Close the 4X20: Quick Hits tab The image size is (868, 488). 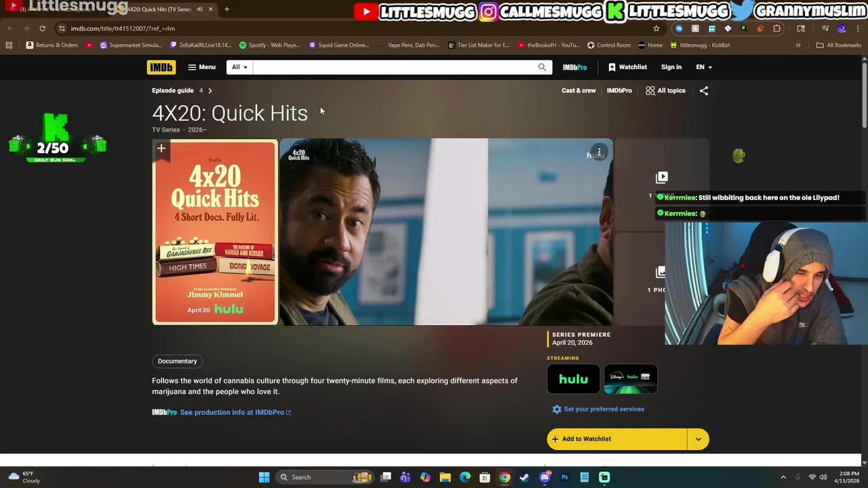[210, 9]
